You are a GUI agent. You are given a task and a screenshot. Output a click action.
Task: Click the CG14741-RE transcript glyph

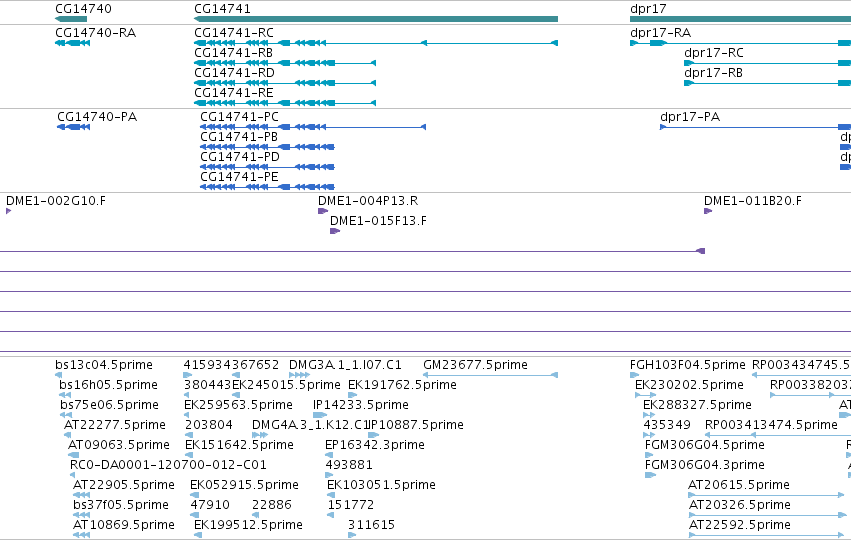pos(285,103)
